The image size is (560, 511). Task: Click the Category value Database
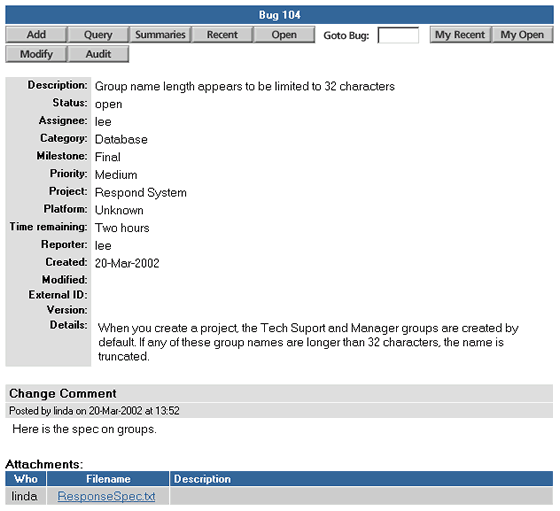click(121, 139)
